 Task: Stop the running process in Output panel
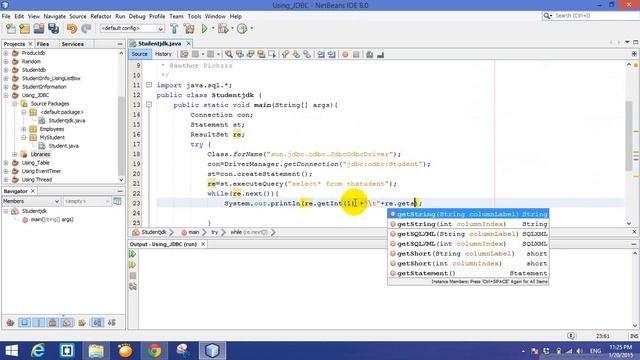133,276
